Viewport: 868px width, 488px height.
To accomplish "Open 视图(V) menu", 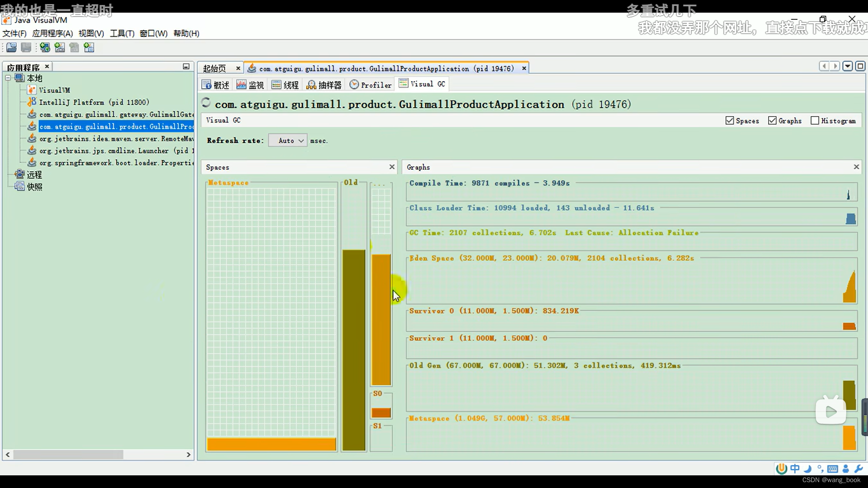I will click(x=91, y=33).
